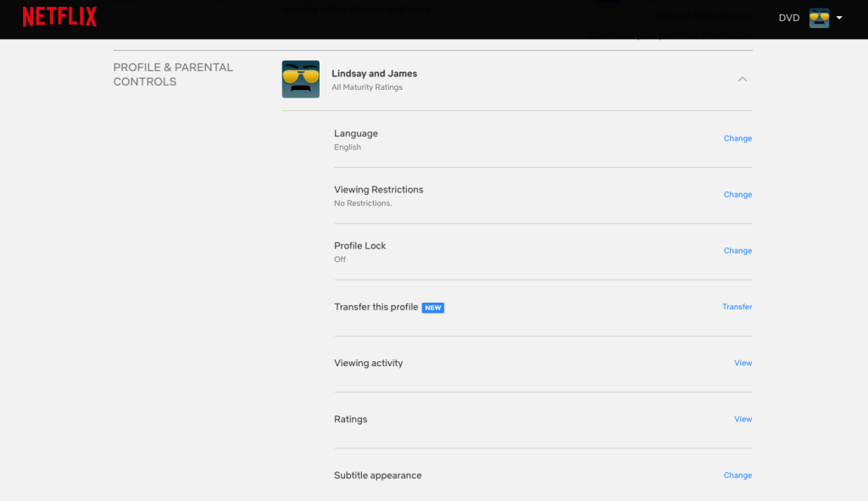Viewport: 868px width, 501px height.
Task: Change the profile Language setting
Action: [737, 138]
